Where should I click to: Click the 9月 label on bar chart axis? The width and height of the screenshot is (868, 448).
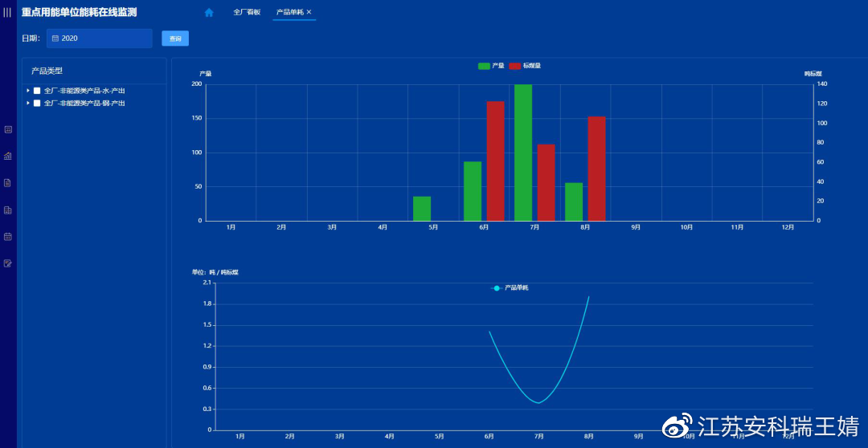click(x=636, y=227)
